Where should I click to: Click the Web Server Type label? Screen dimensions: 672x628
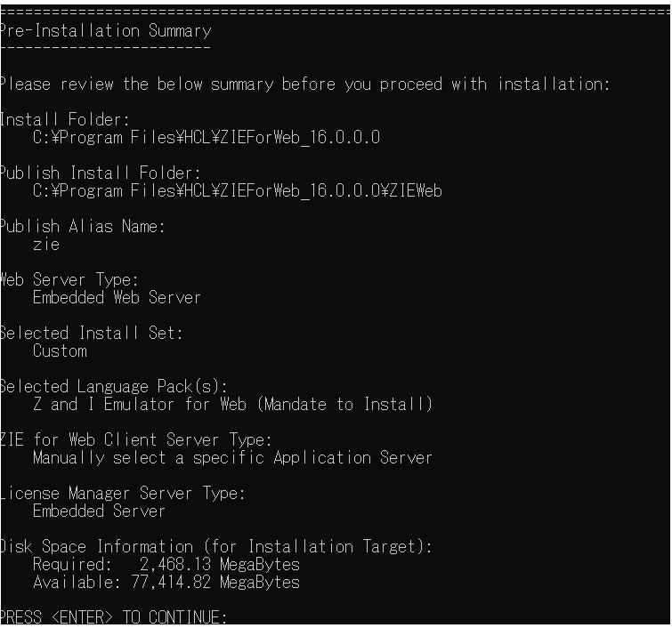(x=69, y=280)
